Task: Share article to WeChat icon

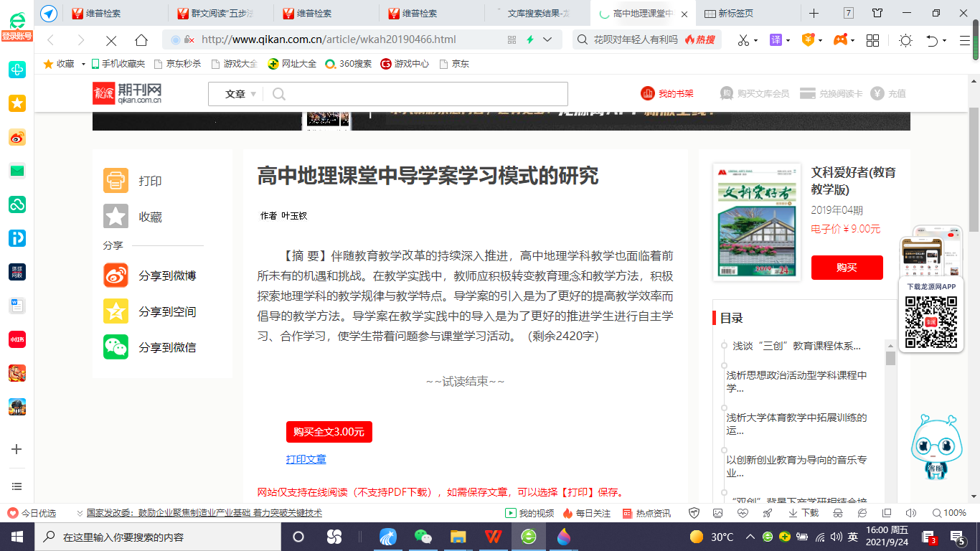Action: [x=116, y=347]
